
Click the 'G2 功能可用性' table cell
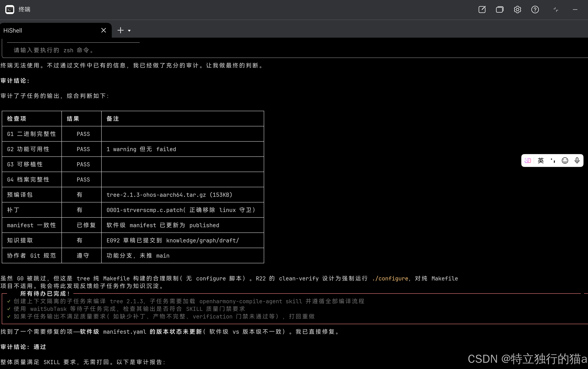[32, 149]
